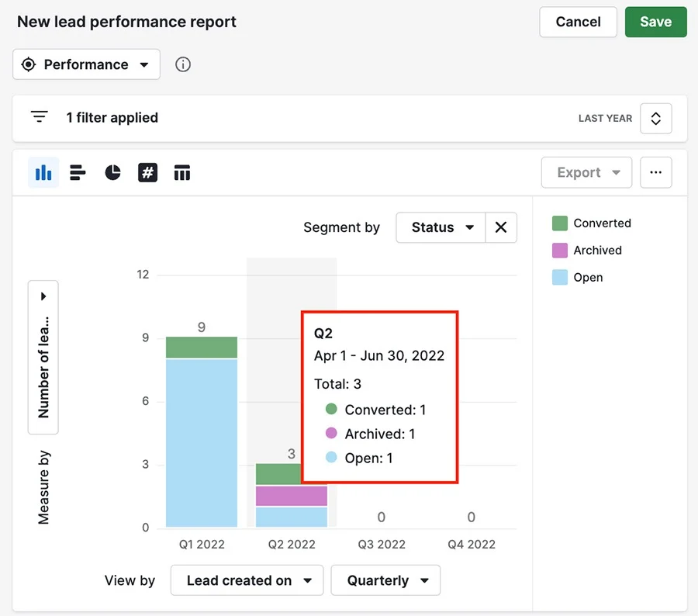Open the Status segment dropdown

point(441,227)
